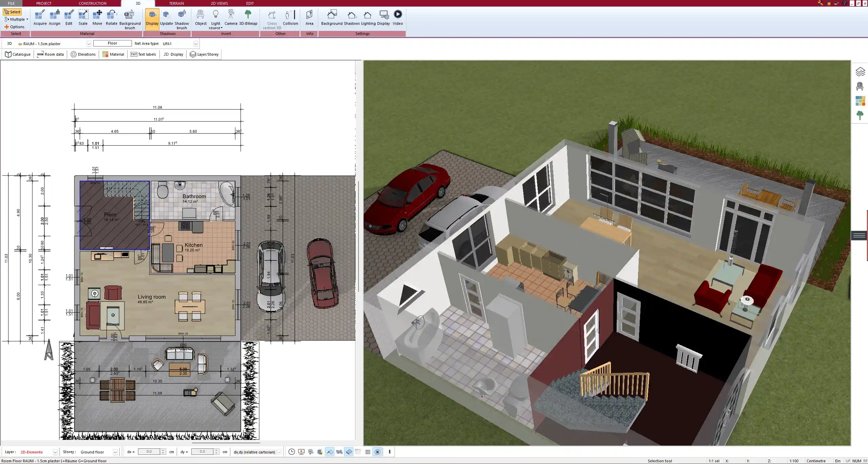Click the Shadow brush tool

(182, 19)
